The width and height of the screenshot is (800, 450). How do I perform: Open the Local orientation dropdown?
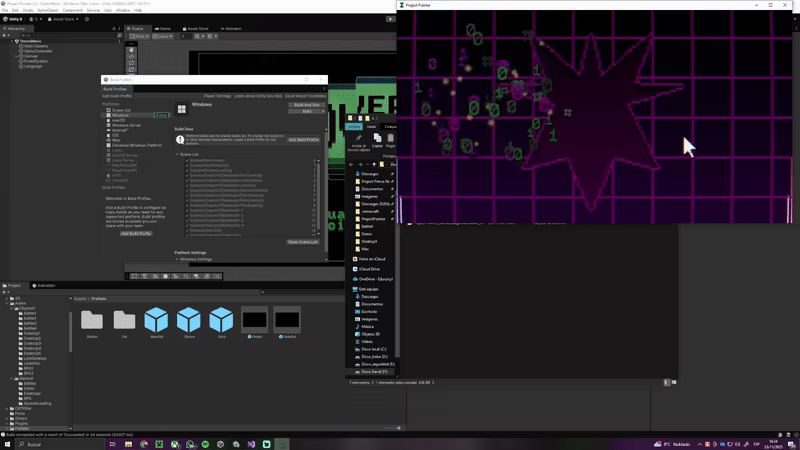tap(162, 36)
